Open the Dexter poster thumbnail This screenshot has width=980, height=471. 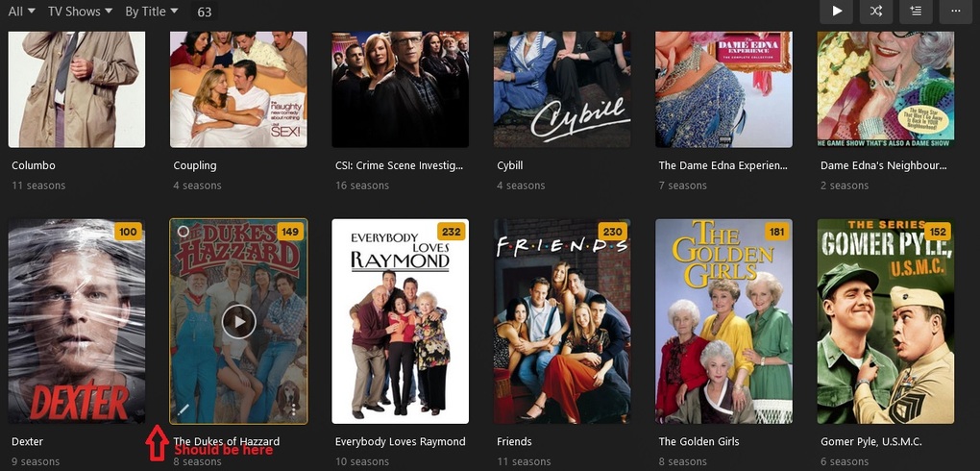(76, 321)
